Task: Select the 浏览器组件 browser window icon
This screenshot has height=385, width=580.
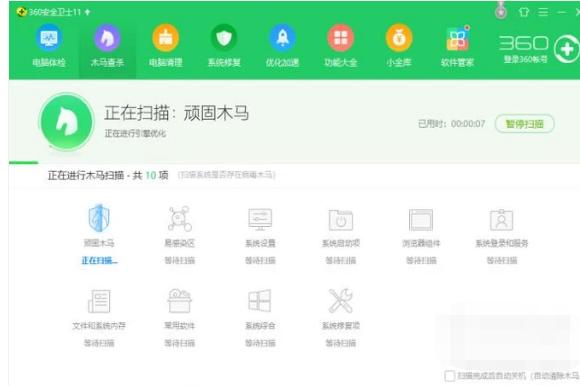Action: point(421,219)
